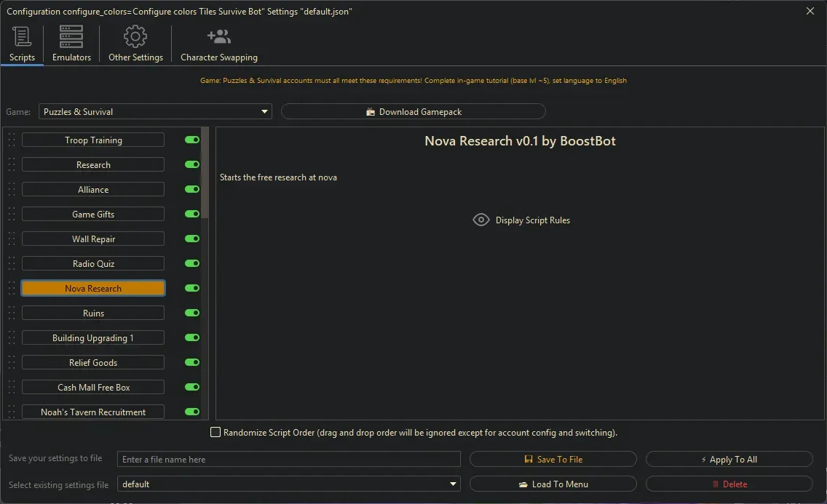827x504 pixels.
Task: Disable the Wall Repair toggle
Action: point(191,239)
